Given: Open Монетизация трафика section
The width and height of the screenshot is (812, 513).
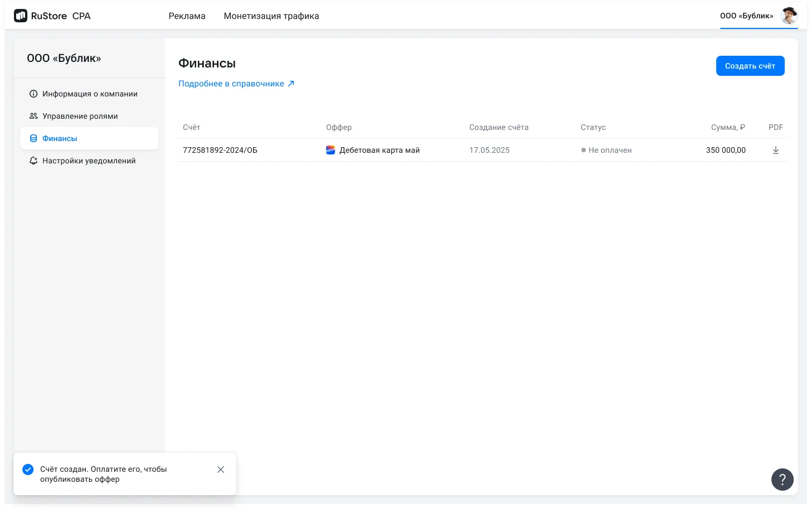Looking at the screenshot, I should (x=271, y=16).
